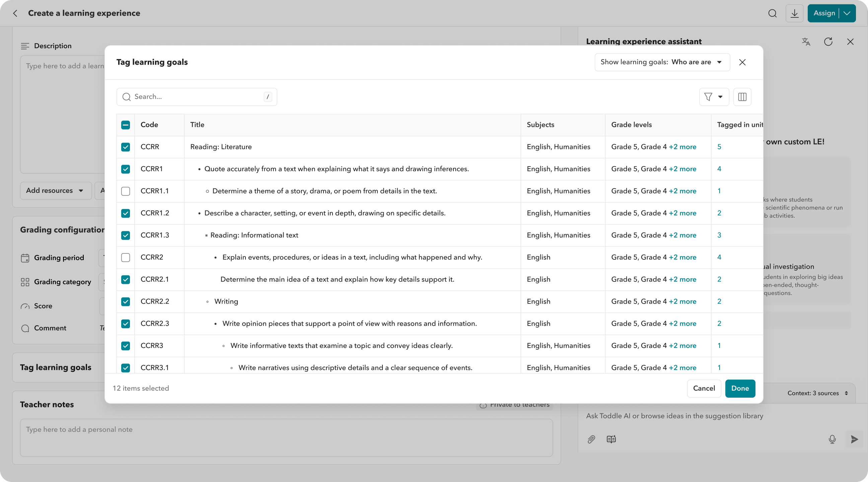
Task: Check the CCRR1.1 row checkbox
Action: [125, 191]
